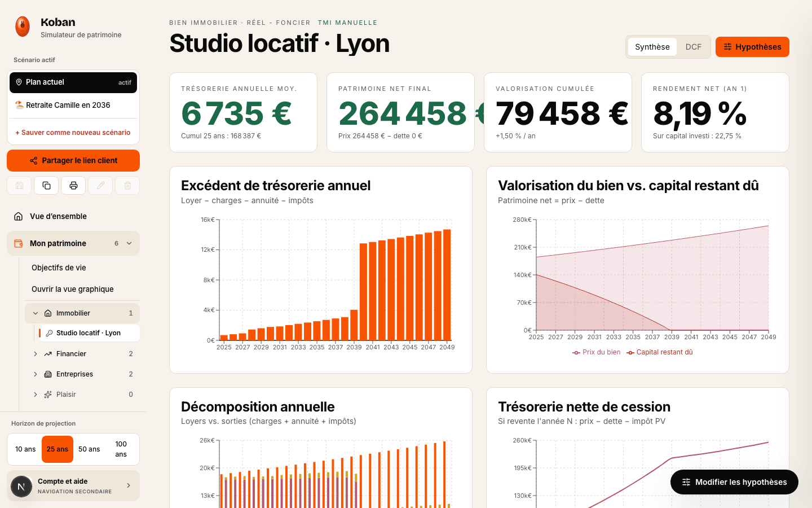Viewport: 812px width, 508px height.
Task: Click Sauver comme nouveau scénario link
Action: [73, 133]
